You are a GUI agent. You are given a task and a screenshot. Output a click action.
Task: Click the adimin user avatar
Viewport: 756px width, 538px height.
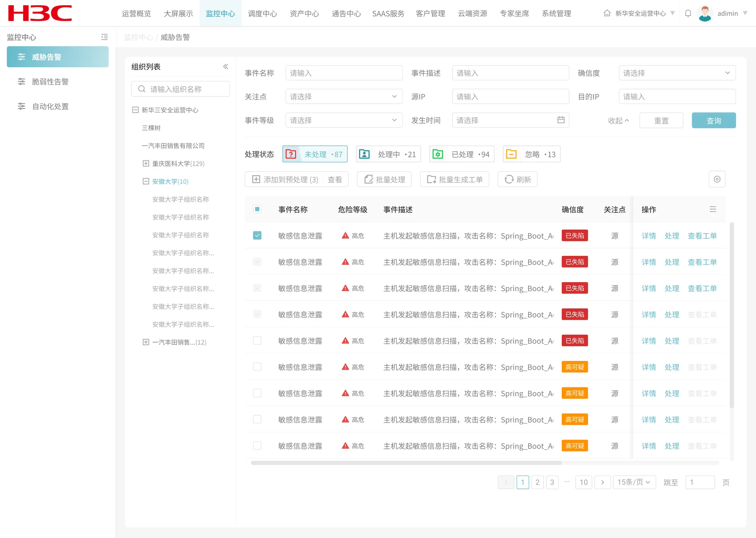point(705,13)
